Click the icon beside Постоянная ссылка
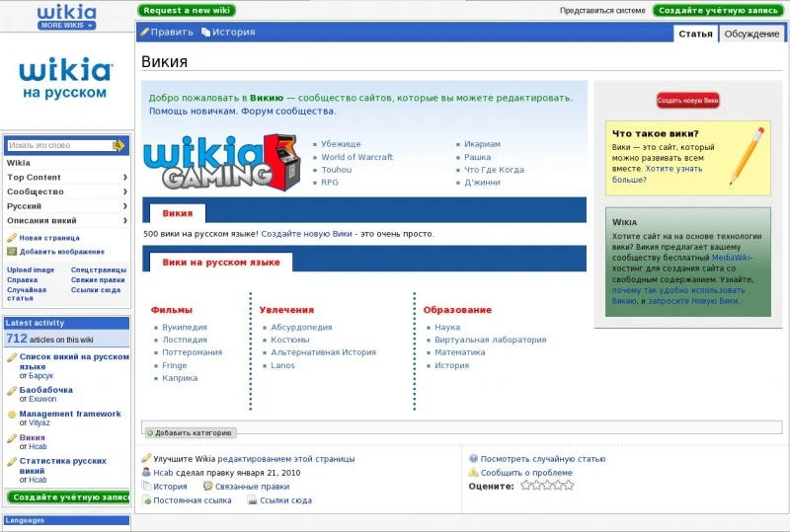This screenshot has width=790, height=532. tap(146, 500)
